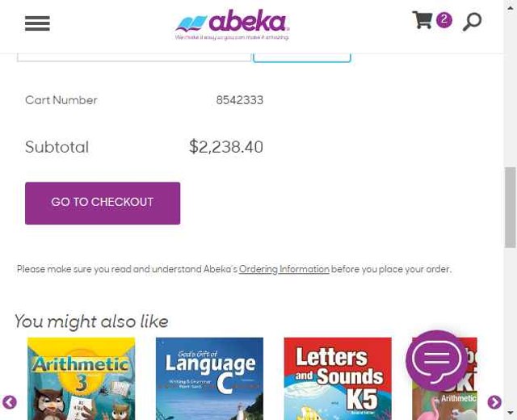The width and height of the screenshot is (517, 420).
Task: Show next carousel products arrow
Action: 494,402
